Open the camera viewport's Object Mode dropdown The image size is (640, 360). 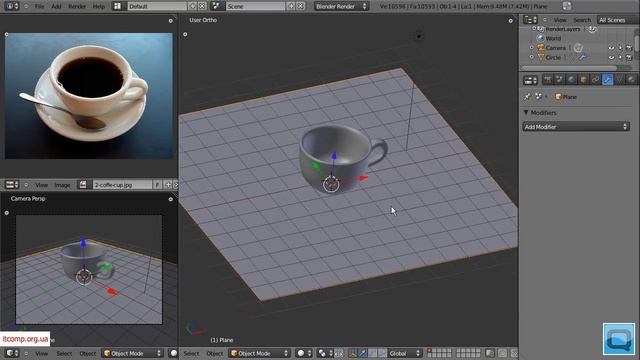click(132, 353)
